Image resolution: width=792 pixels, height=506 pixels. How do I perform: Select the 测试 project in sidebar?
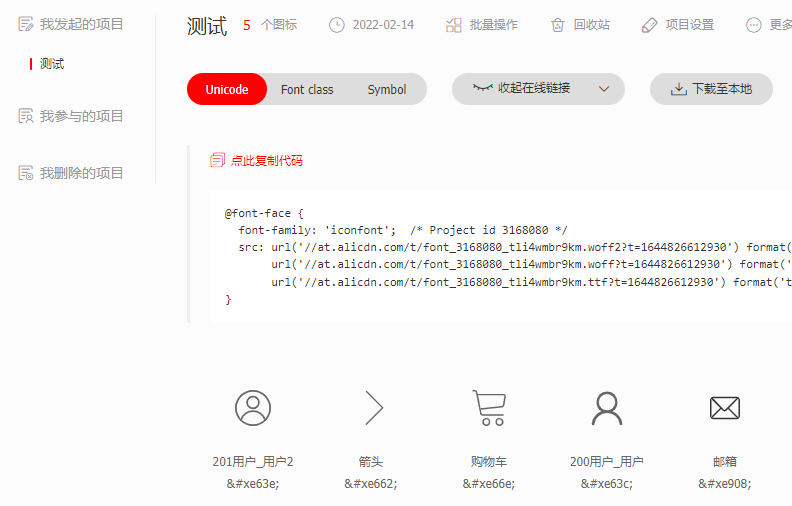(x=52, y=64)
